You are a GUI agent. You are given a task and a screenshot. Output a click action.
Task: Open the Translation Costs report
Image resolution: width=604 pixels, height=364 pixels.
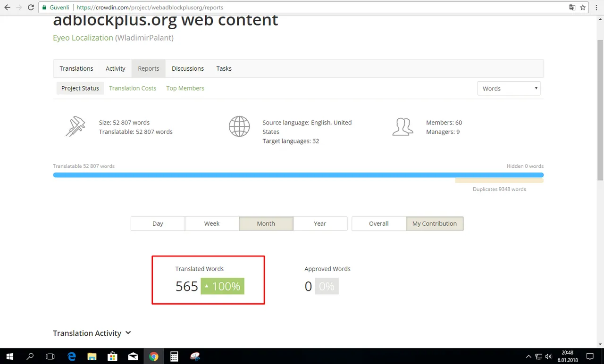[x=133, y=88]
